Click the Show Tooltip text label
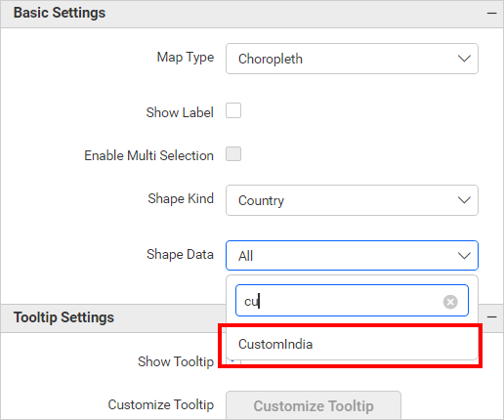The image size is (504, 420). point(176,361)
